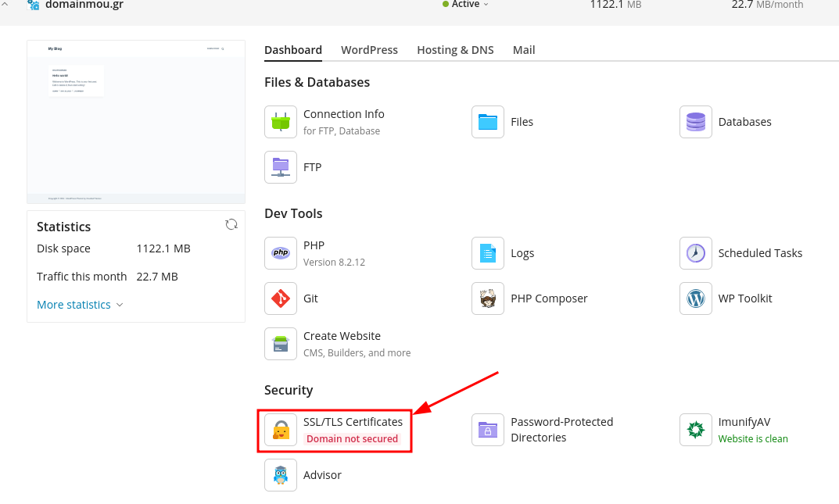Open the PHP Composer link
839x504 pixels.
(x=549, y=298)
